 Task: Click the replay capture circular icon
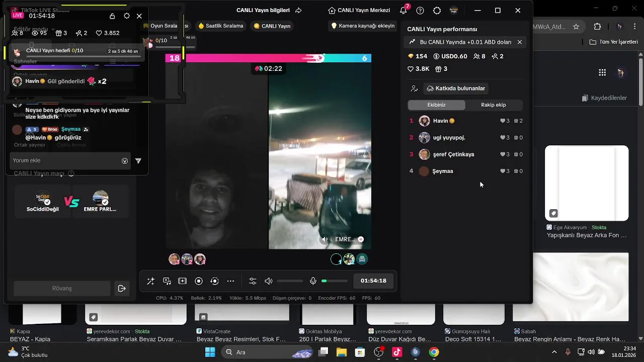(215, 281)
